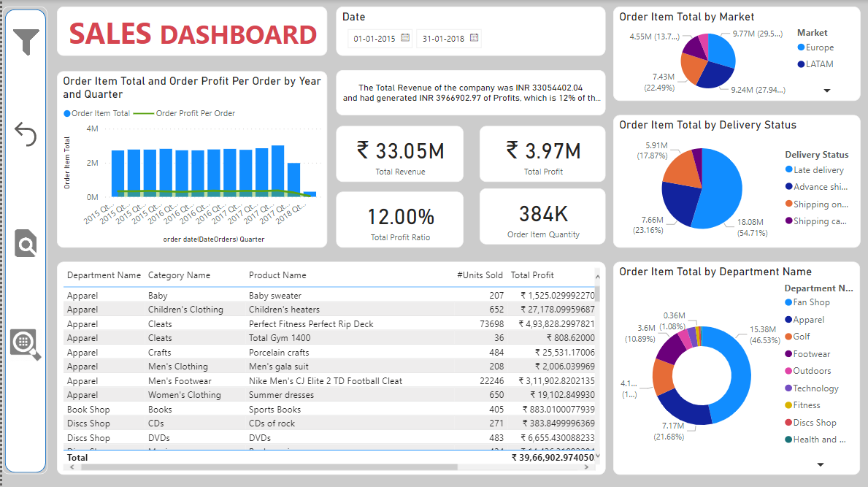Select Europe in the Market legend
Viewport: 868px width, 487px height.
click(819, 47)
